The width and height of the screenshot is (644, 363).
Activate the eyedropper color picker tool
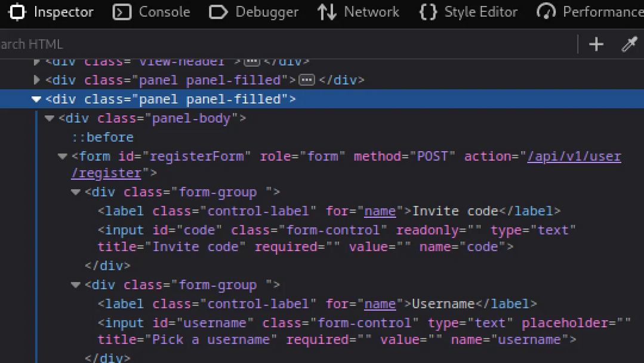coord(629,44)
